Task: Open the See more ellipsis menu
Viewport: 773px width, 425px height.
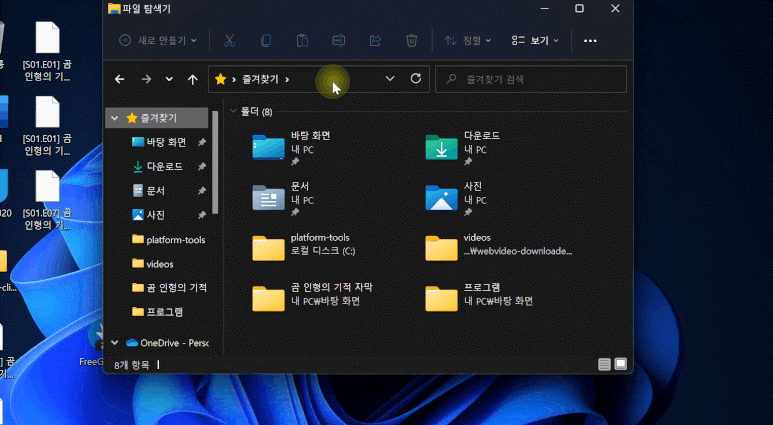Action: click(590, 40)
